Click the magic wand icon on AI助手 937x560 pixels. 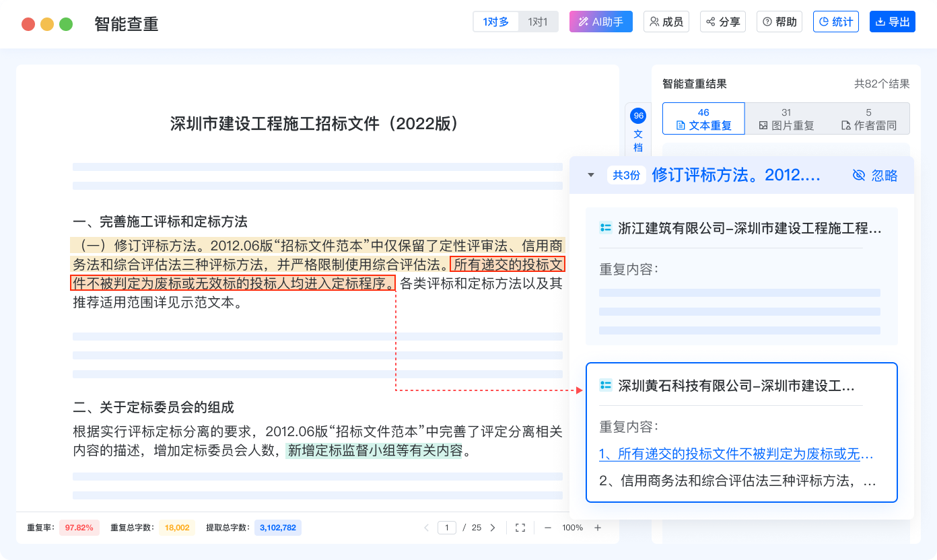click(x=584, y=22)
